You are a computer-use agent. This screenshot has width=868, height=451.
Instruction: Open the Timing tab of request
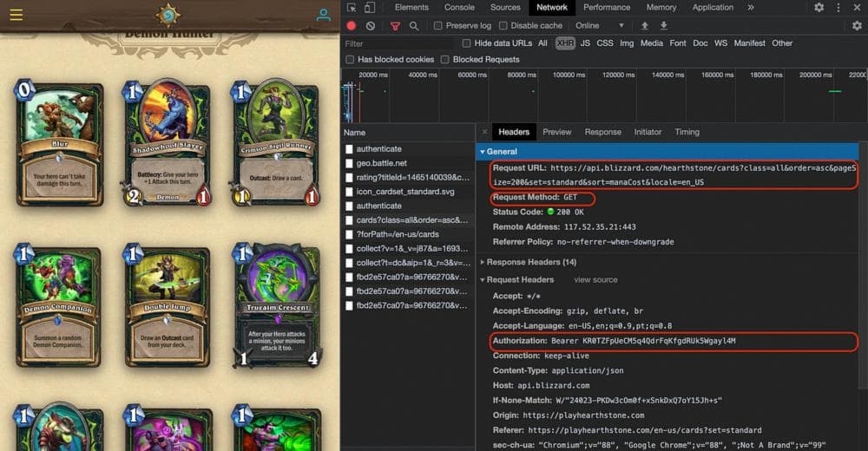coord(687,132)
